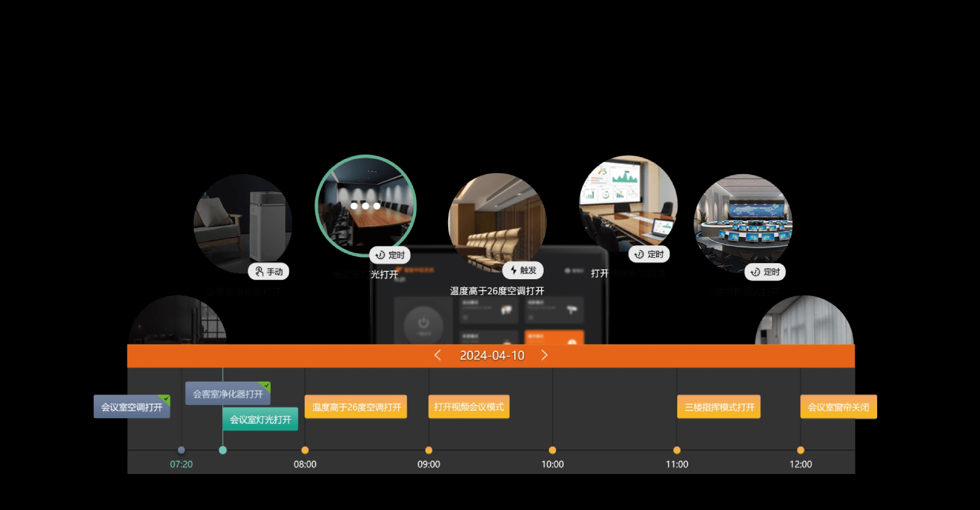Select the 三楼指挥模式打开 event

point(719,407)
